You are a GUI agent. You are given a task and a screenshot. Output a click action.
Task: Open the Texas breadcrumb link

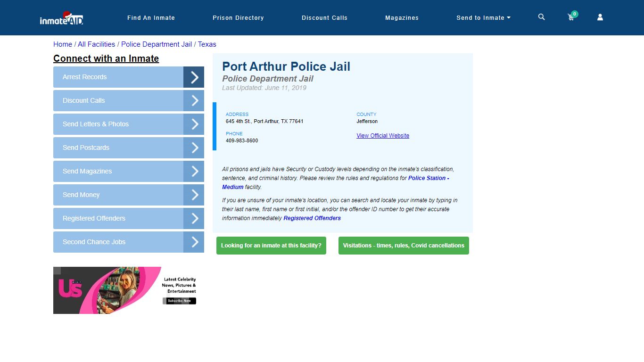(207, 44)
